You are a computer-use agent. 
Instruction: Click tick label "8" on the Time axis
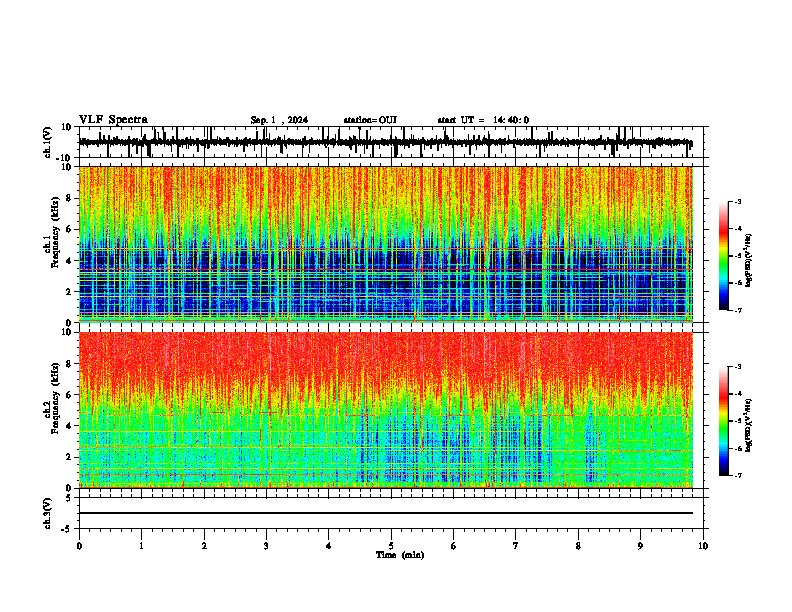578,546
